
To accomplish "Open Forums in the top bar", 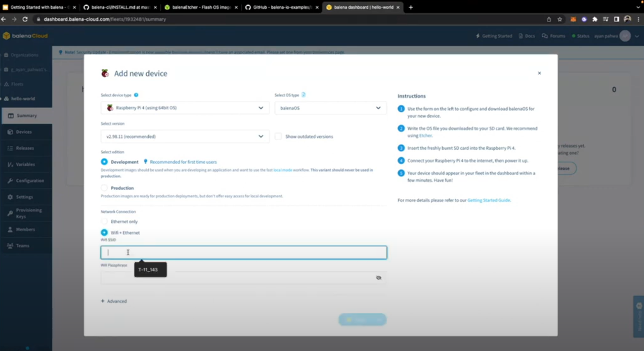I will pyautogui.click(x=554, y=36).
